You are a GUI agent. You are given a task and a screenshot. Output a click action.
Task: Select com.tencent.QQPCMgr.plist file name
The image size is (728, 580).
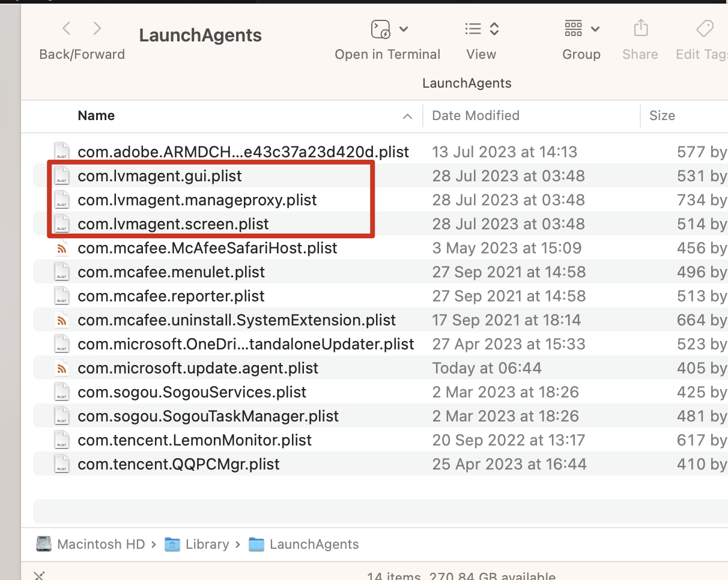(178, 464)
